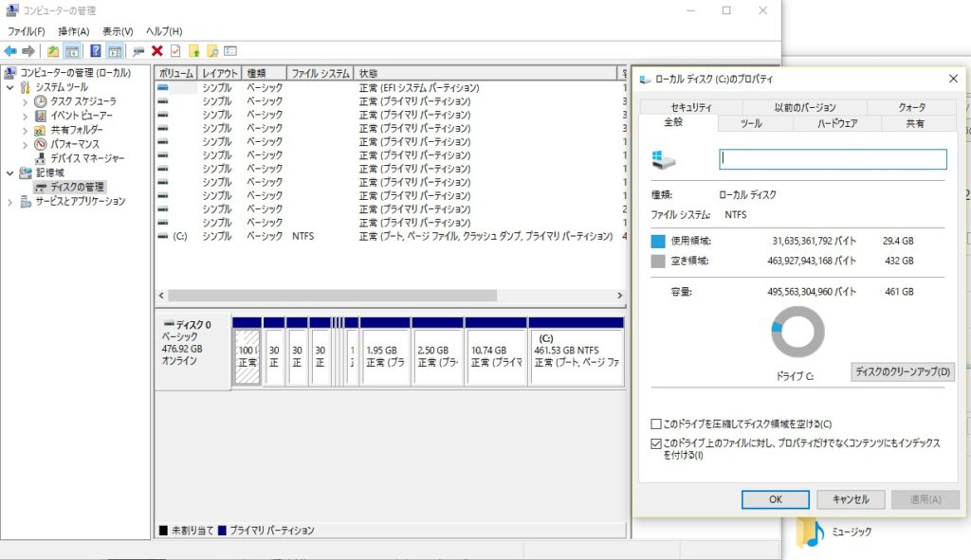
Task: Click the EFI system partition volume icon
Action: (162, 88)
